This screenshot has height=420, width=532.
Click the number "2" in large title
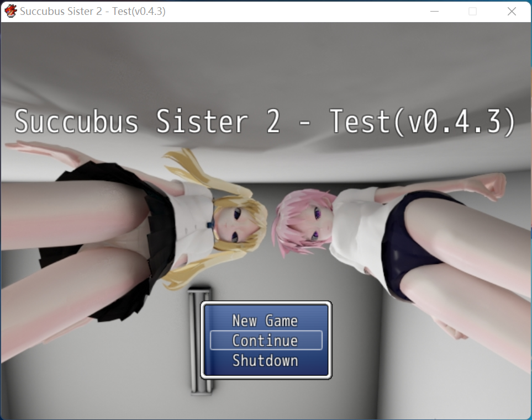coord(273,121)
